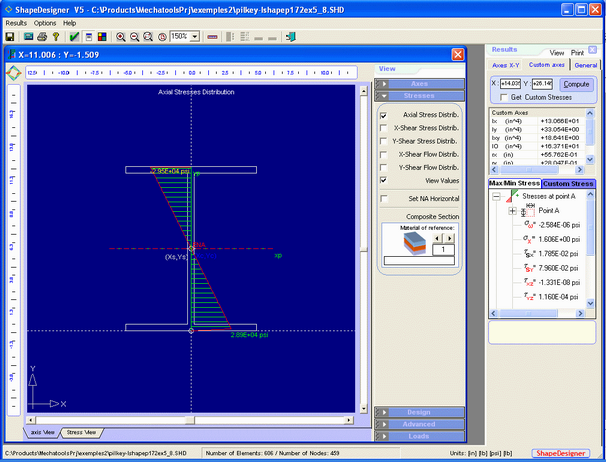
Task: Click the zoom-to-fit magnifier icon
Action: 148,37
